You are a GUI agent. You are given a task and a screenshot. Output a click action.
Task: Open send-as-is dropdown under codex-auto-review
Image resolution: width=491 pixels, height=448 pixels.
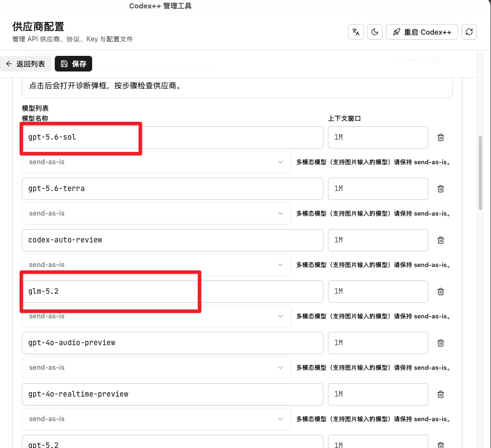point(156,265)
